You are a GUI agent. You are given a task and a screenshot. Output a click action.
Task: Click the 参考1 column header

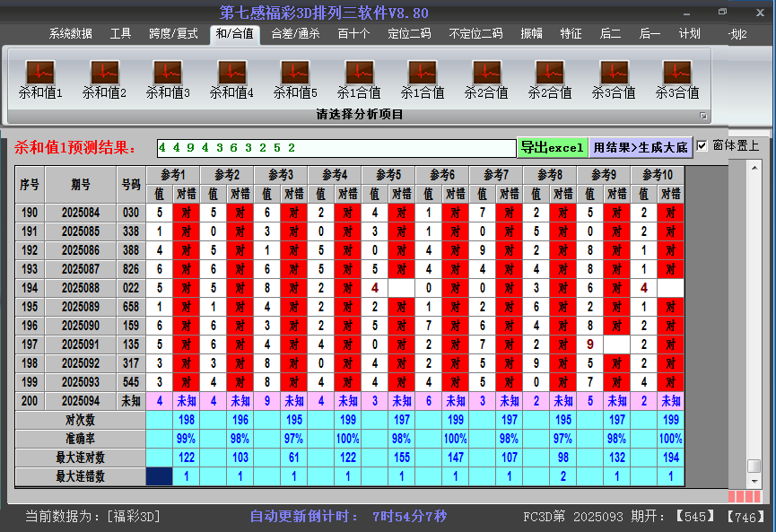[173, 175]
